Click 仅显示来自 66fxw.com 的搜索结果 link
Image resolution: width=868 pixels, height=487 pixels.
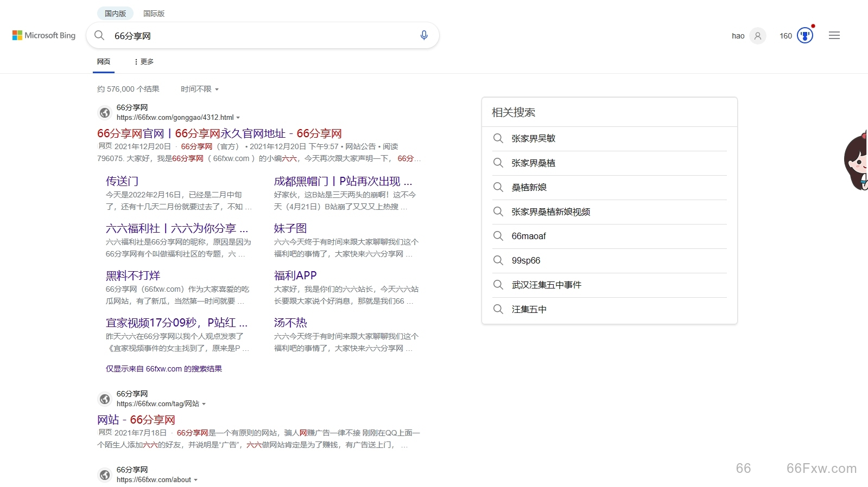164,369
